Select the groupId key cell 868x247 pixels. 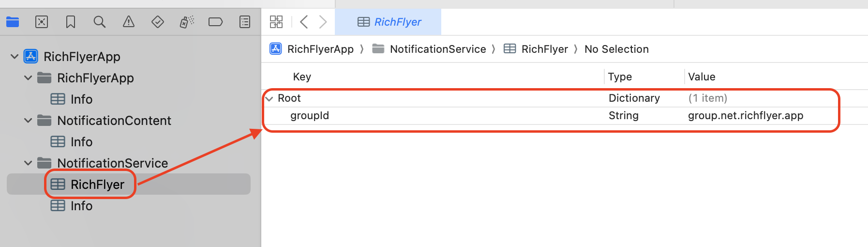click(310, 115)
